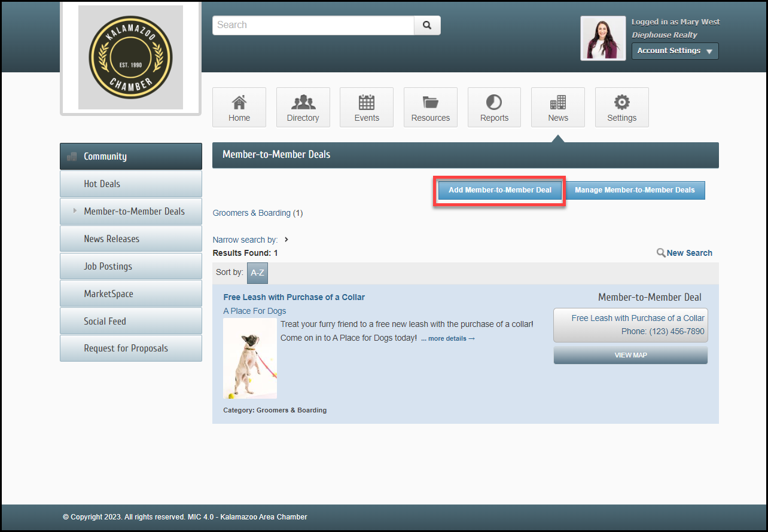Click the dog deal thumbnail image
The image size is (768, 532).
click(250, 359)
